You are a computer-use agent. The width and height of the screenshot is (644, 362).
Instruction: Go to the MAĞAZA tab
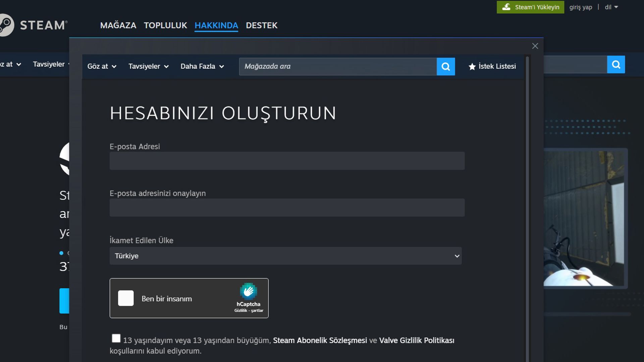[x=118, y=25]
